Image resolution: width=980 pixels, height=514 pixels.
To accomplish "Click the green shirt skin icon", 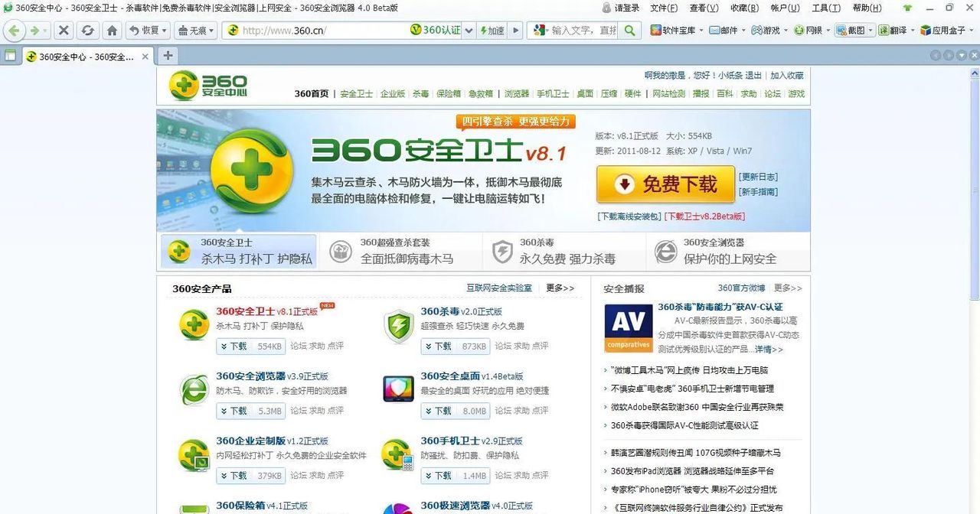I will pyautogui.click(x=907, y=8).
